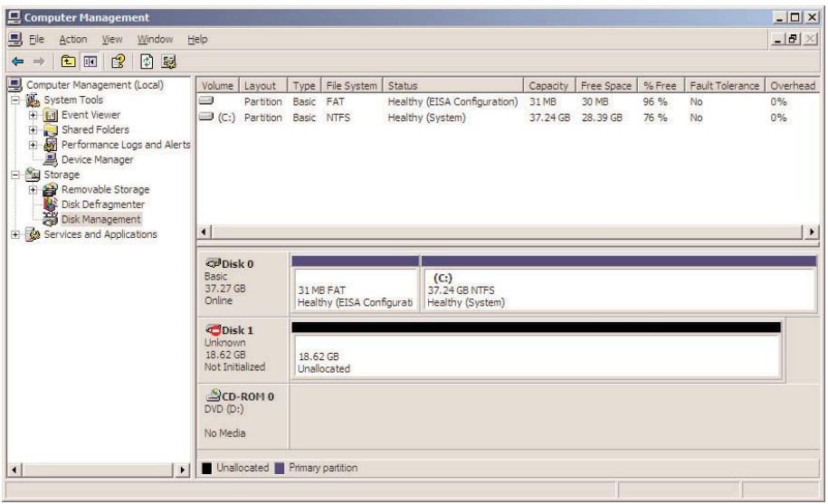Click the Performance Logs and Alerts icon

51,144
